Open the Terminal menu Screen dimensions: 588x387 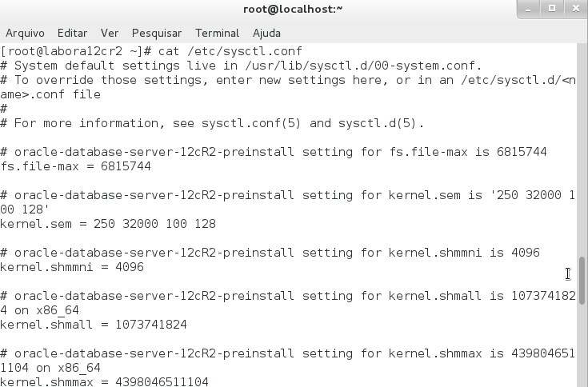coord(217,33)
